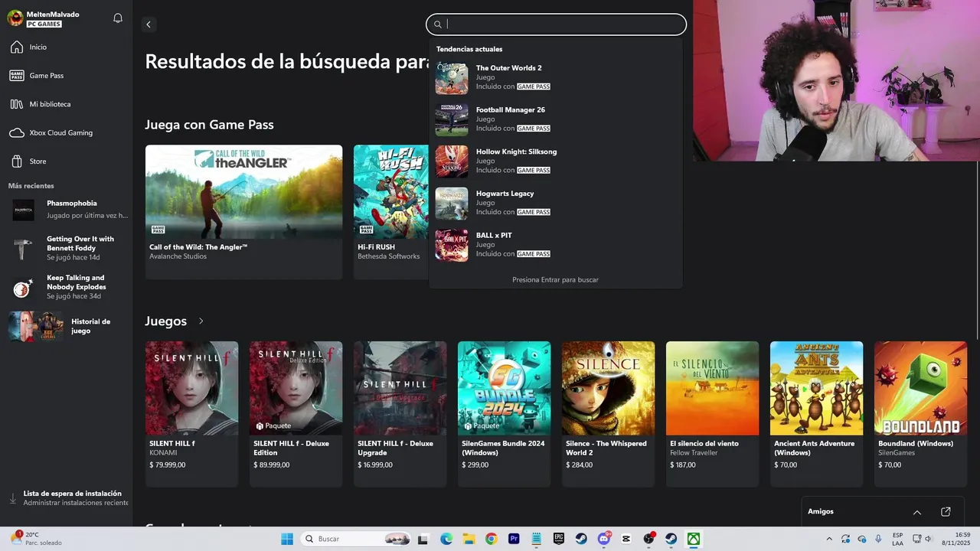
Task: Open Game Pass in the sidebar
Action: coord(66,76)
